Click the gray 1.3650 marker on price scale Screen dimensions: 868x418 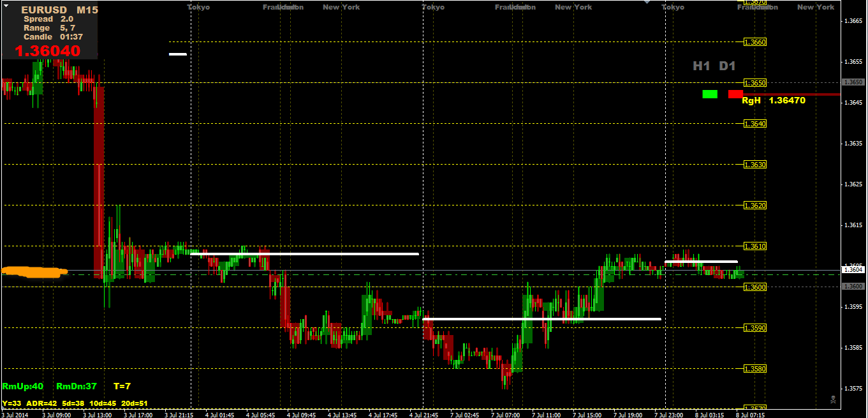tap(853, 82)
